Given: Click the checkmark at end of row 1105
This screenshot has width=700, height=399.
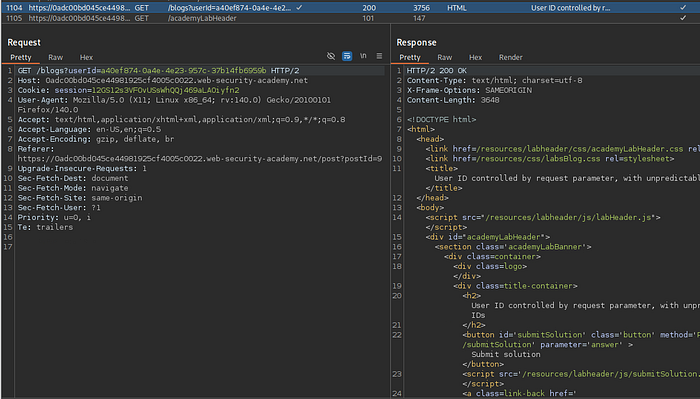Looking at the screenshot, I should pyautogui.click(x=683, y=18).
